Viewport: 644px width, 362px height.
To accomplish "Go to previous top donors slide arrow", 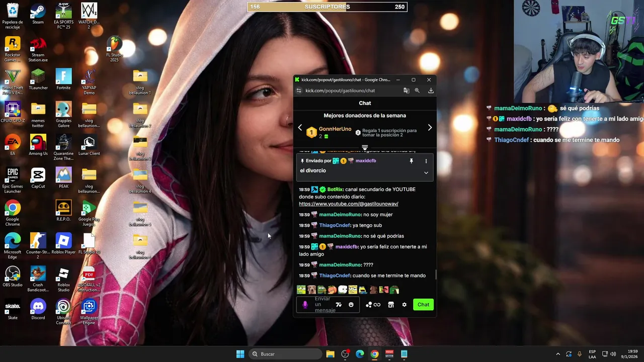I will coord(300,128).
